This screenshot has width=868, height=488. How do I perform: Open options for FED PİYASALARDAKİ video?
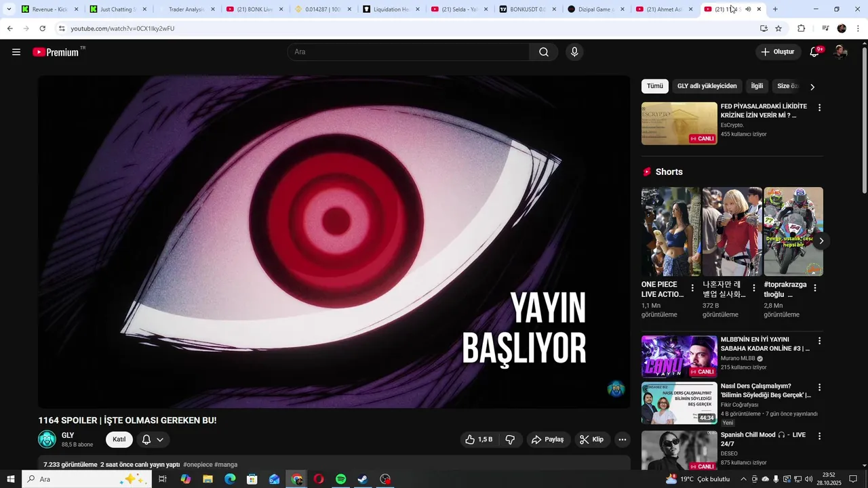pyautogui.click(x=819, y=108)
